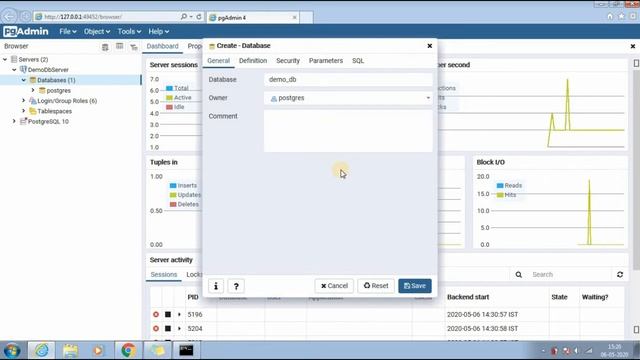Select Login/Group Roles (6) in the tree

point(67,101)
